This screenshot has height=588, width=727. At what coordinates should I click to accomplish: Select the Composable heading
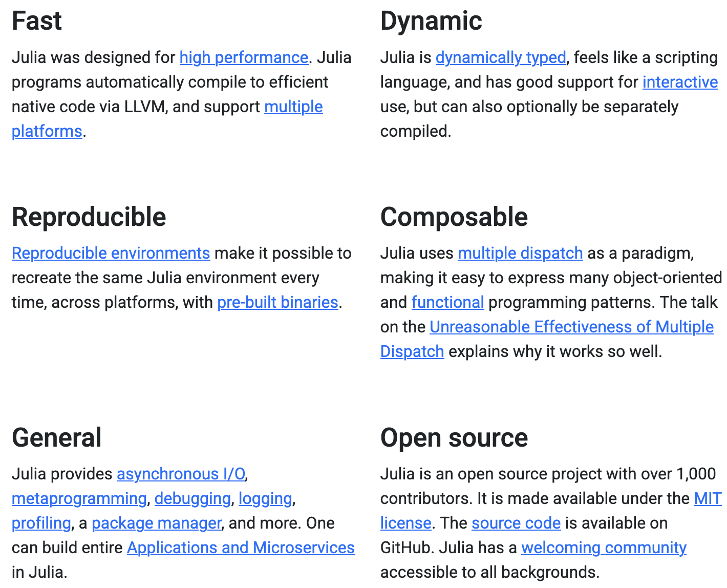(x=454, y=217)
